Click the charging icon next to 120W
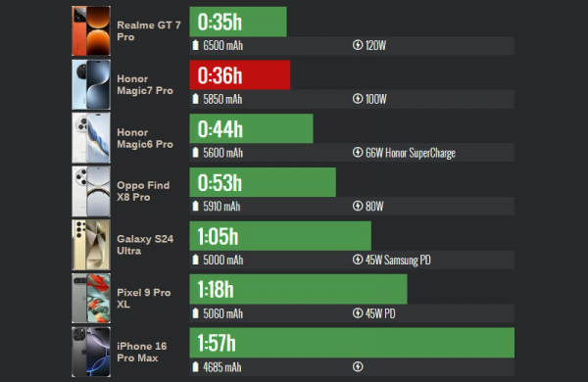This screenshot has height=382, width=588. 358,45
